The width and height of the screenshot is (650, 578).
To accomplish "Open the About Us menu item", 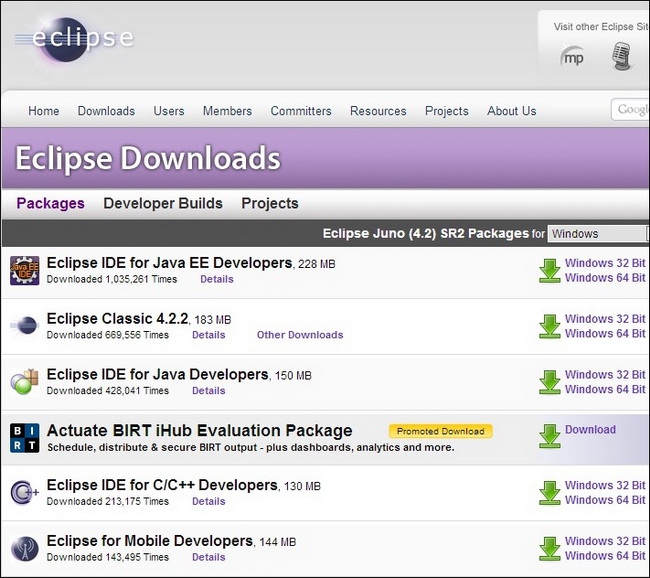I will click(512, 111).
